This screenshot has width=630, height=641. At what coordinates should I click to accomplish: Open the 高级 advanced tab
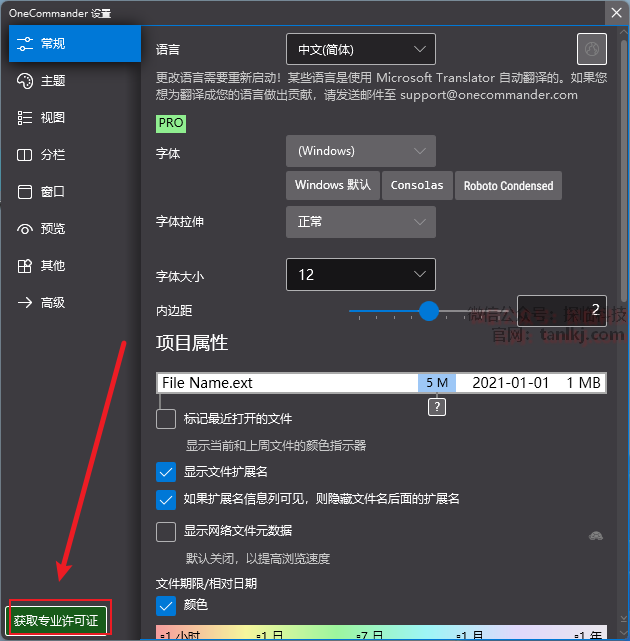pyautogui.click(x=75, y=303)
